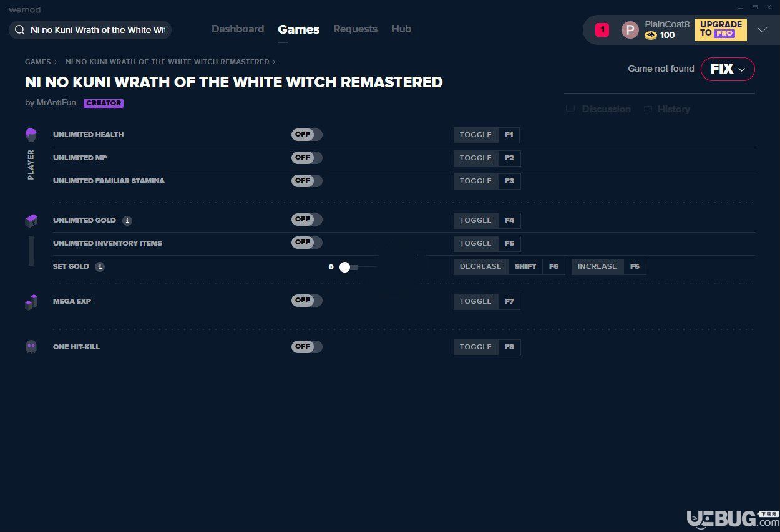
Task: Click F2 hotkey for Unlimited MP
Action: coord(510,158)
